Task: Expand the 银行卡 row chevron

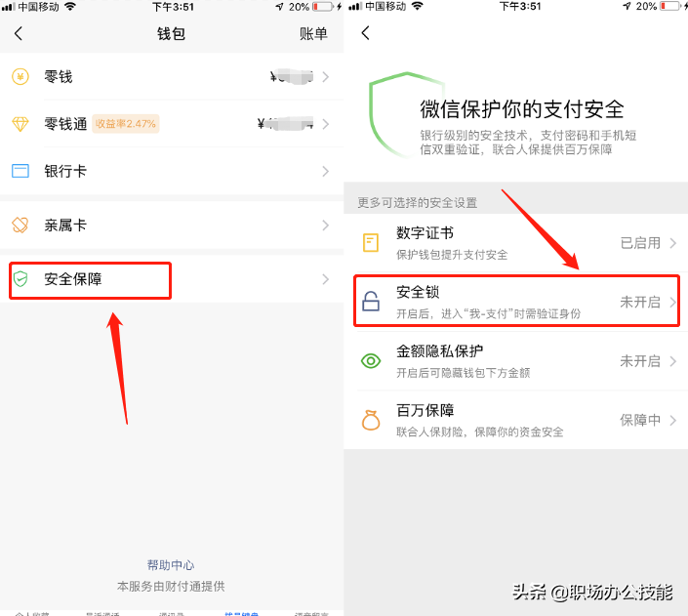Action: tap(326, 171)
